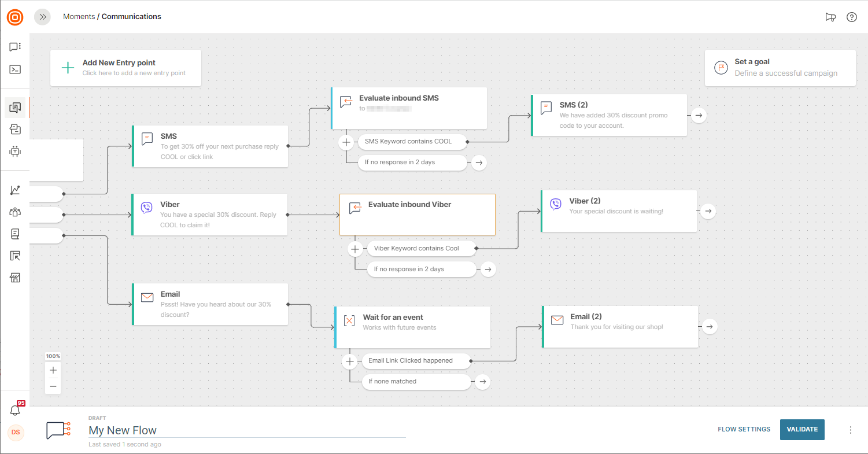This screenshot has width=868, height=454.
Task: Edit the My New Flow name field
Action: click(247, 430)
